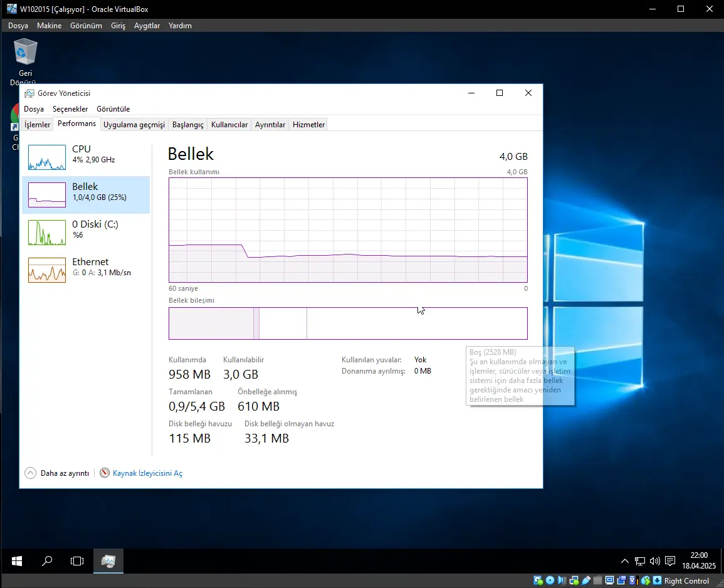This screenshot has height=588, width=724.
Task: Click VirtualBox network adapter status icon
Action: [x=574, y=580]
